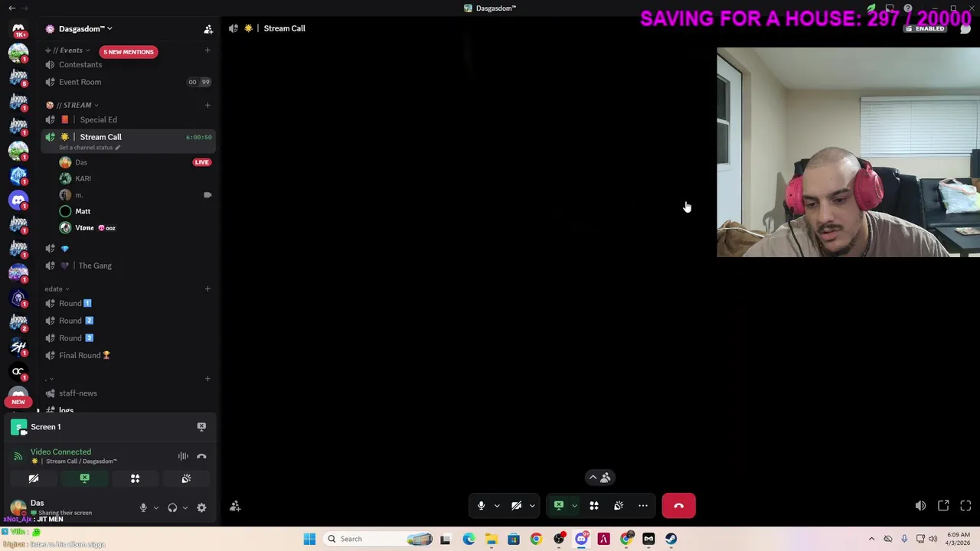Open Microsoft Edge from the taskbar

pos(469,539)
